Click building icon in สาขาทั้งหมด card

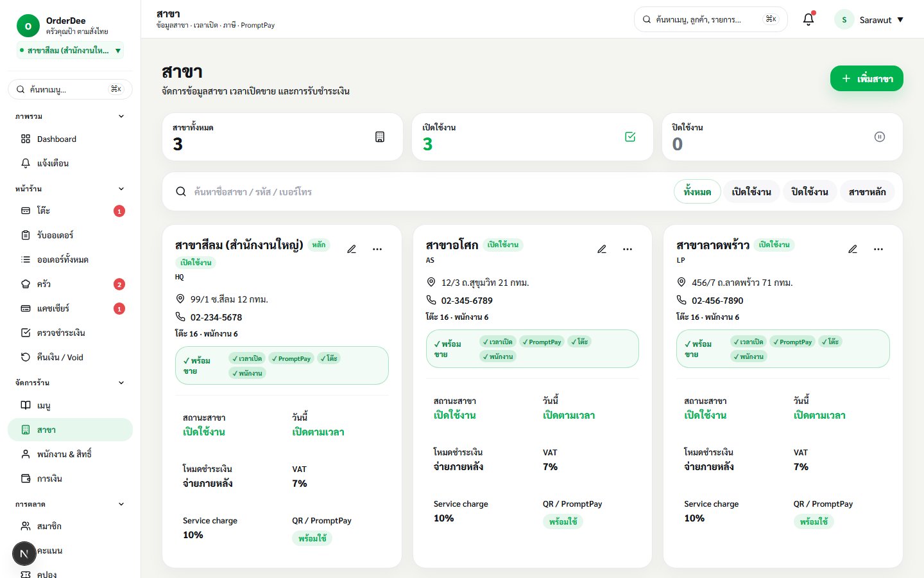[x=380, y=137]
